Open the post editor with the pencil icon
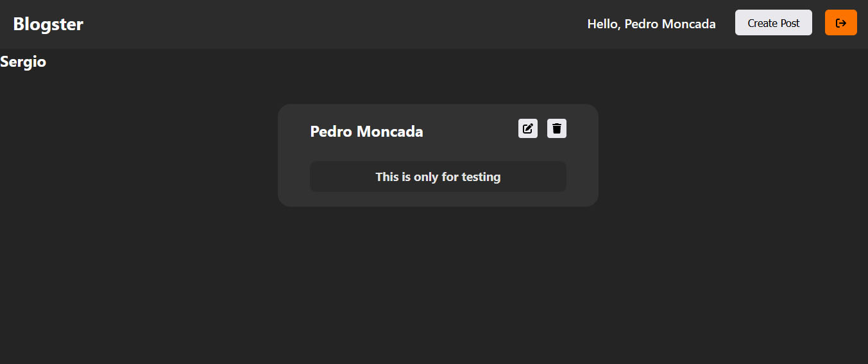The image size is (868, 364). tap(528, 128)
